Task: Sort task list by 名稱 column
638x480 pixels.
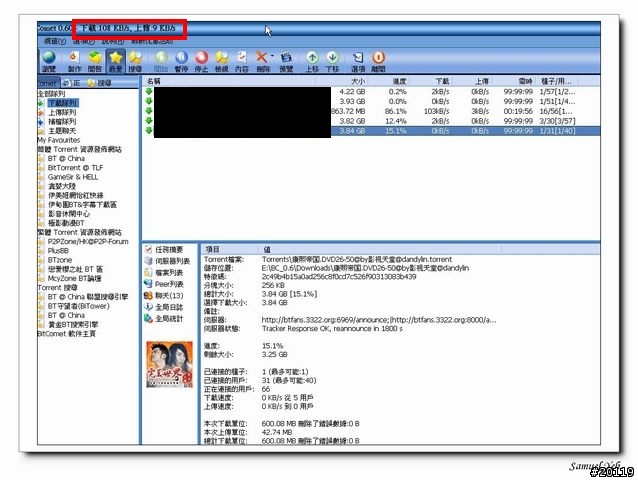Action: click(229, 81)
